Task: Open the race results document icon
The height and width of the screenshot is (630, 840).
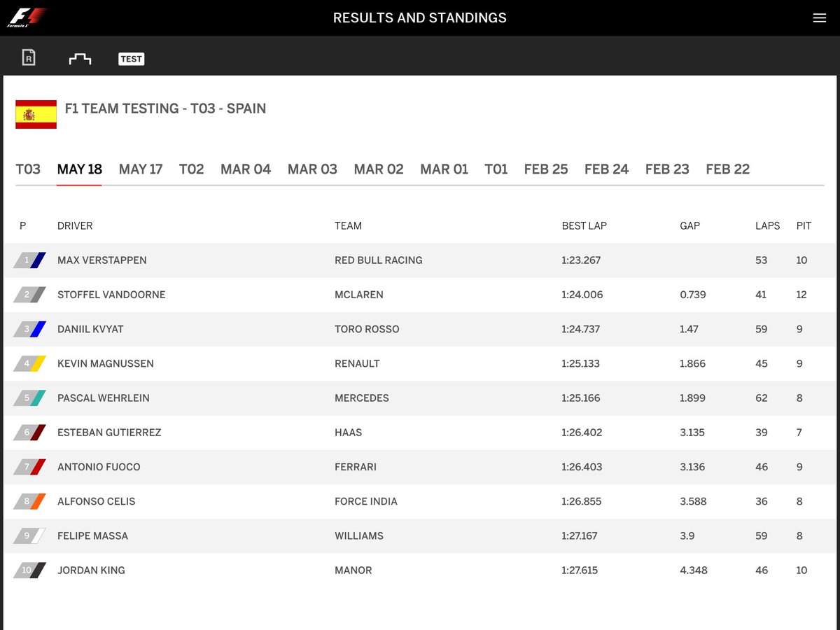Action: [29, 57]
